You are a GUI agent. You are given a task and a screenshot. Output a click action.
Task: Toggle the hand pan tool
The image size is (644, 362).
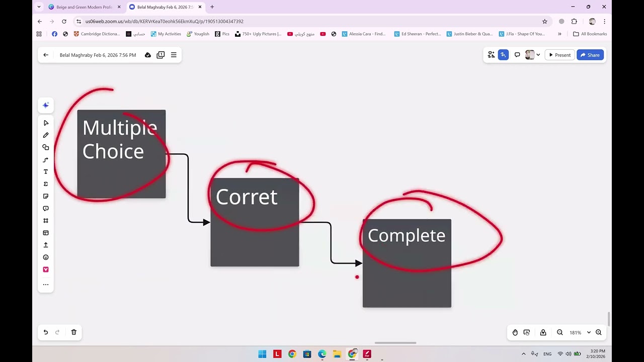point(515,332)
